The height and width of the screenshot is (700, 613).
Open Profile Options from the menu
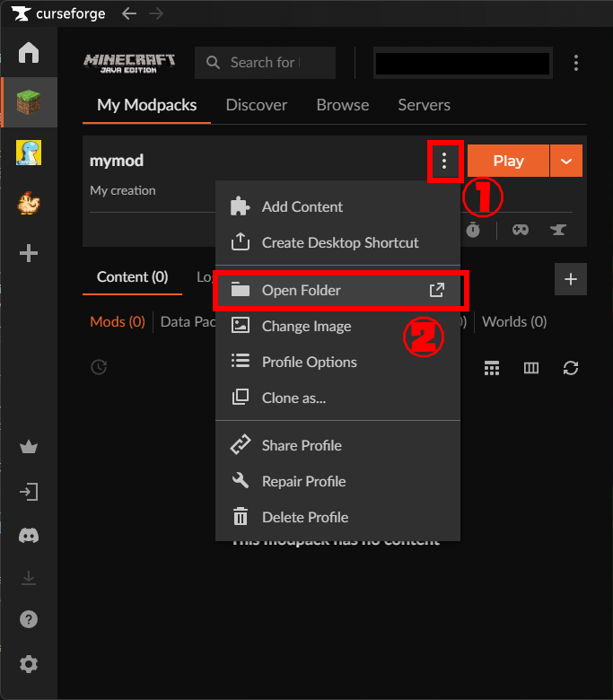pos(337,362)
